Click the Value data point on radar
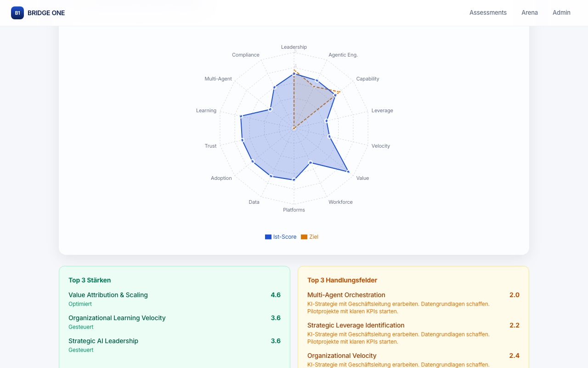588x368 pixels. (x=348, y=172)
